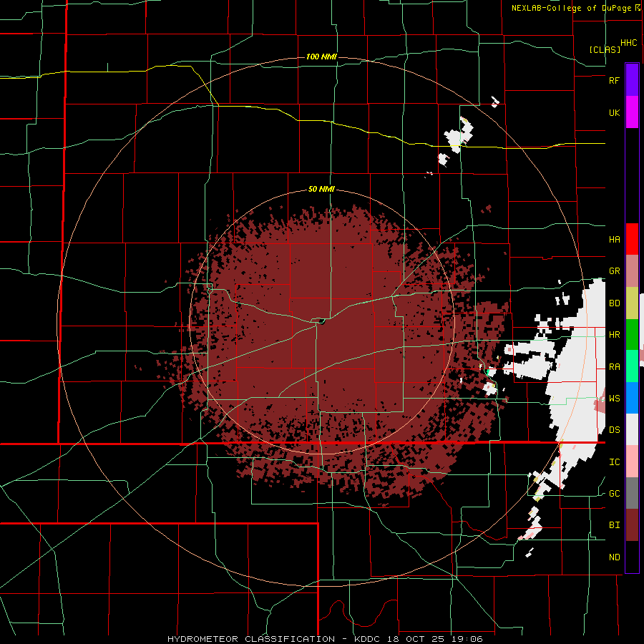Image resolution: width=644 pixels, height=644 pixels.
Task: Click the BI label in the legend
Action: [x=614, y=525]
